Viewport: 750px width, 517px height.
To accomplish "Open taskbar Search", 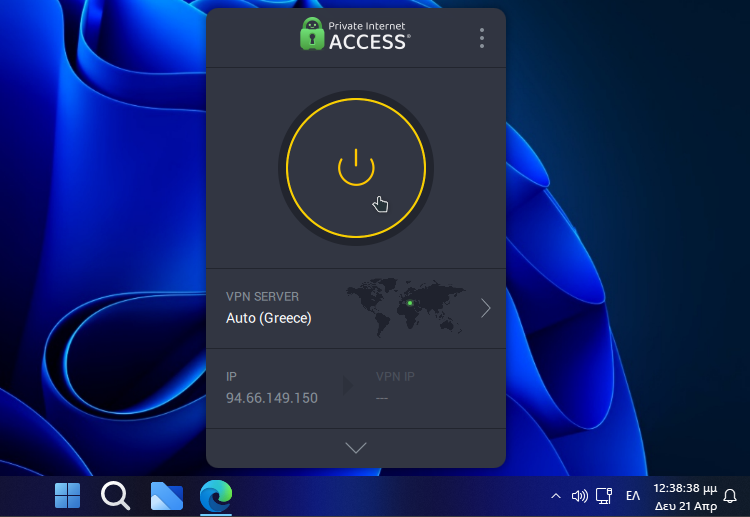I will coord(115,495).
